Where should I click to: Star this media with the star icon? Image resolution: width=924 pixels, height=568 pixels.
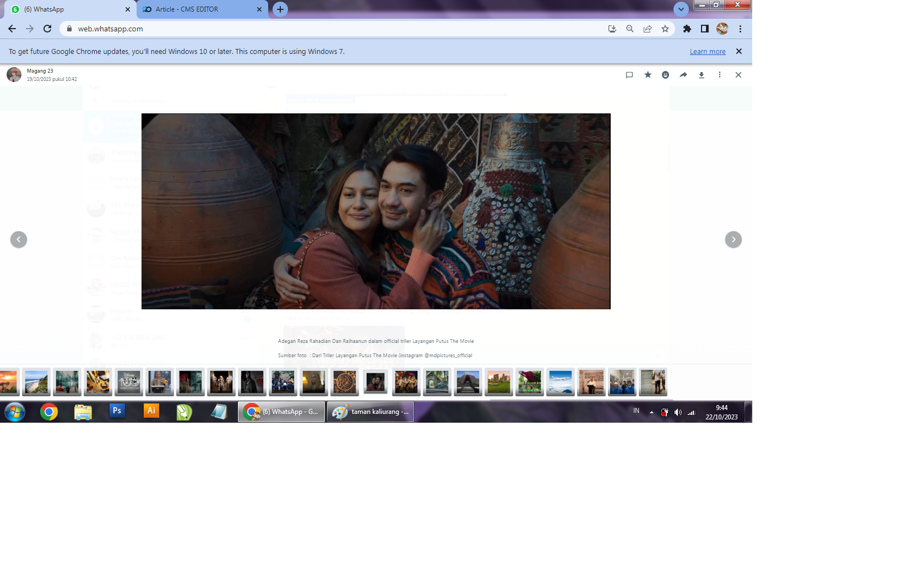pyautogui.click(x=648, y=75)
